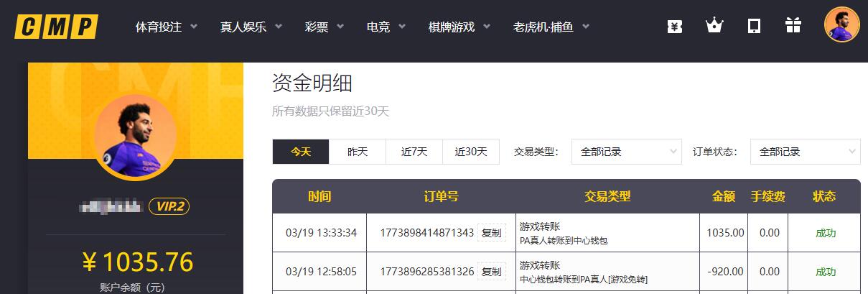Open the user avatar in top right
Viewport: 868px width, 294px height.
[841, 24]
